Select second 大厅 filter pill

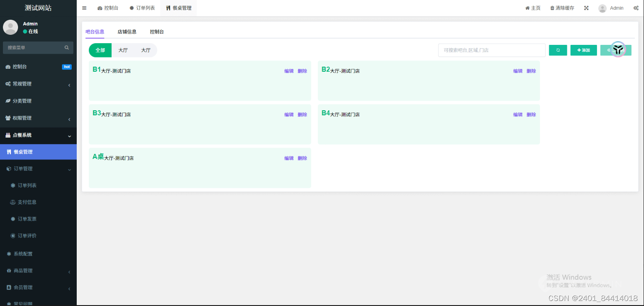pos(145,50)
